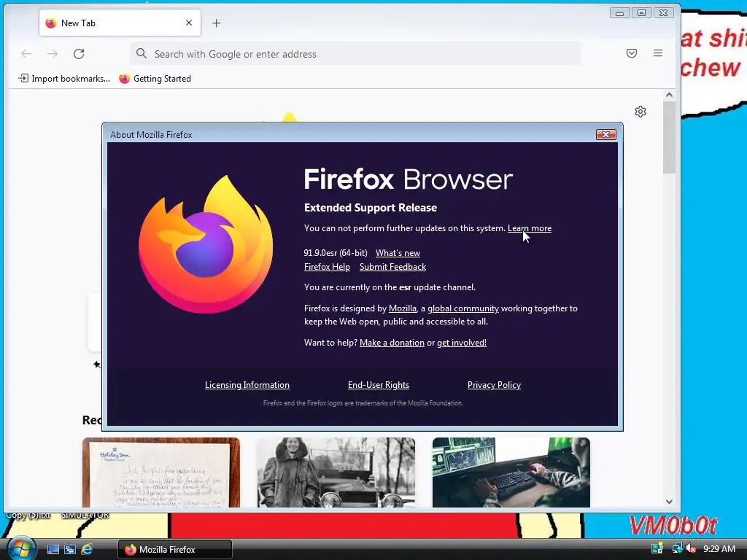Go back with the browser back arrow
The width and height of the screenshot is (747, 560).
pyautogui.click(x=26, y=54)
